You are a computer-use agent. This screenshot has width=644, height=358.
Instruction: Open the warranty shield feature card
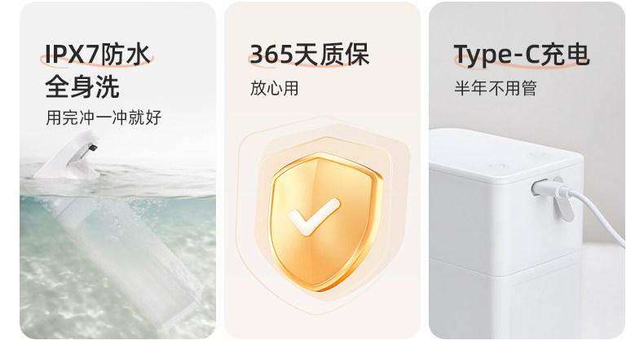323,170
